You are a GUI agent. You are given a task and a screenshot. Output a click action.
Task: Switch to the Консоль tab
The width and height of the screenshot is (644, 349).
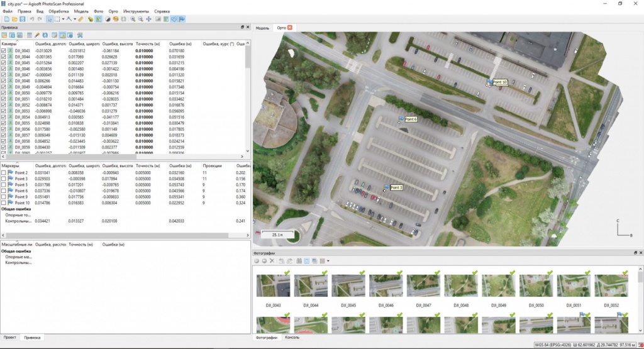(292, 338)
